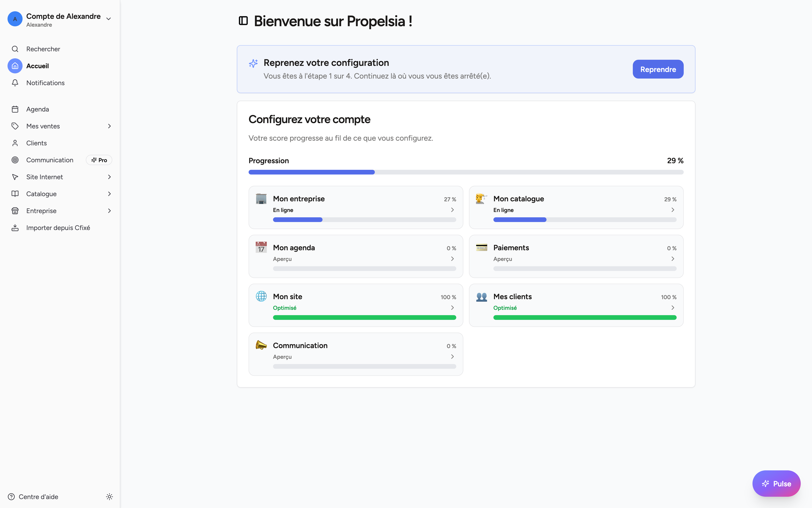This screenshot has height=508, width=812.
Task: Click the Reprendre button
Action: tap(658, 69)
